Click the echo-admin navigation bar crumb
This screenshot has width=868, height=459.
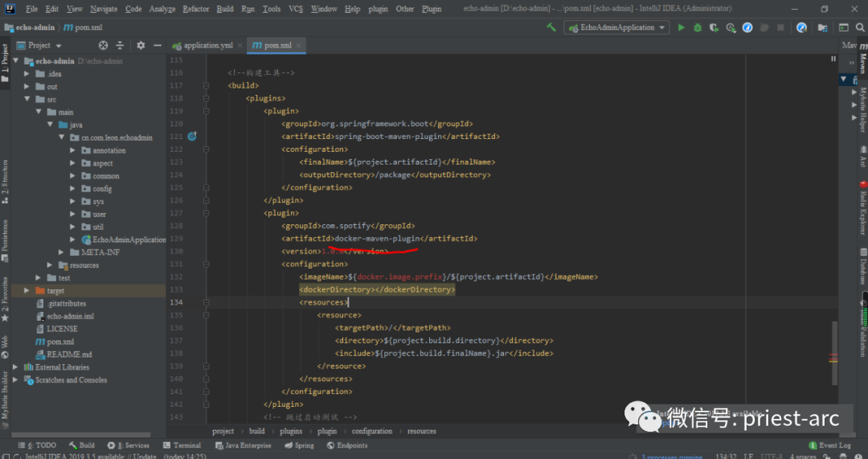[x=30, y=27]
